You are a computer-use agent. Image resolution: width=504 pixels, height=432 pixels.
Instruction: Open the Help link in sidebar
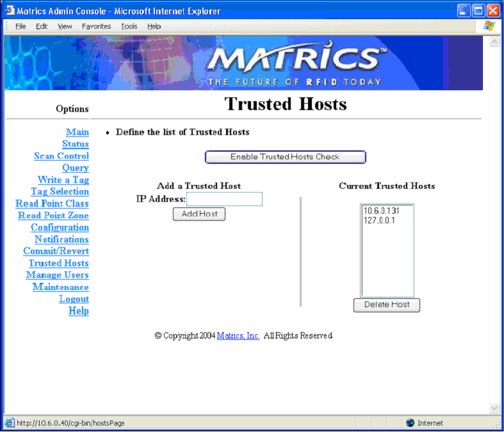79,311
